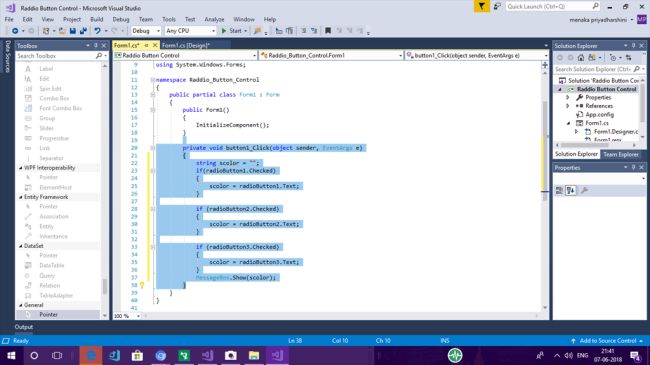Toggle the pin icon on Form1.cs tab

(x=146, y=45)
